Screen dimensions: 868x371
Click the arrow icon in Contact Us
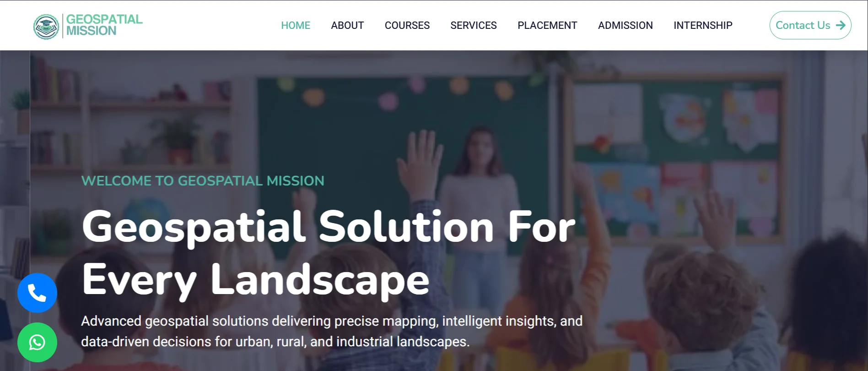pyautogui.click(x=841, y=25)
